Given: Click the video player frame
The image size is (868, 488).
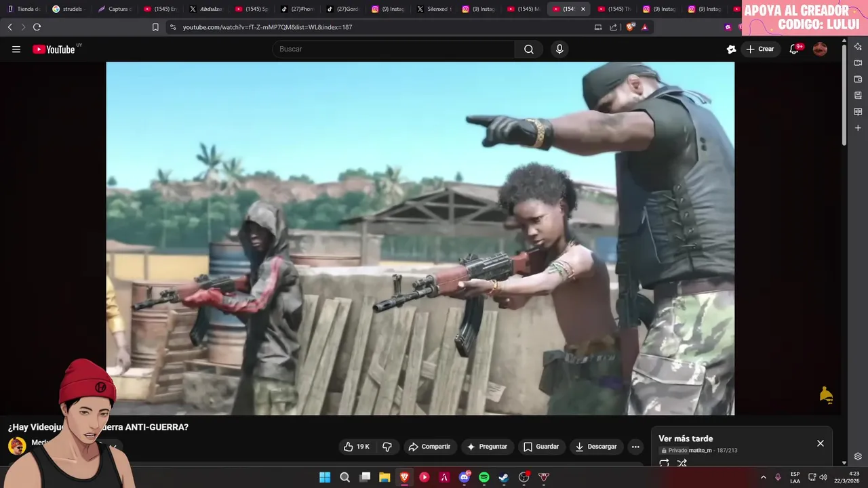Looking at the screenshot, I should pos(420,238).
